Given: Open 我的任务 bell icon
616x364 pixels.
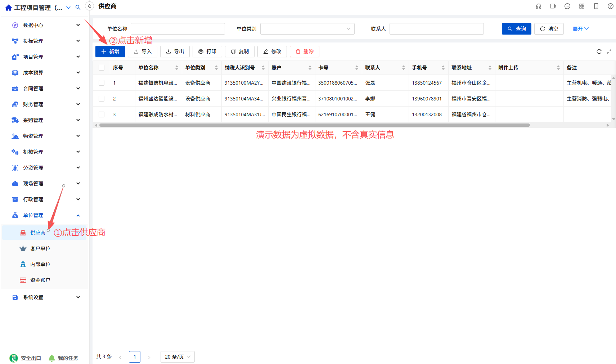Looking at the screenshot, I should tap(52, 358).
